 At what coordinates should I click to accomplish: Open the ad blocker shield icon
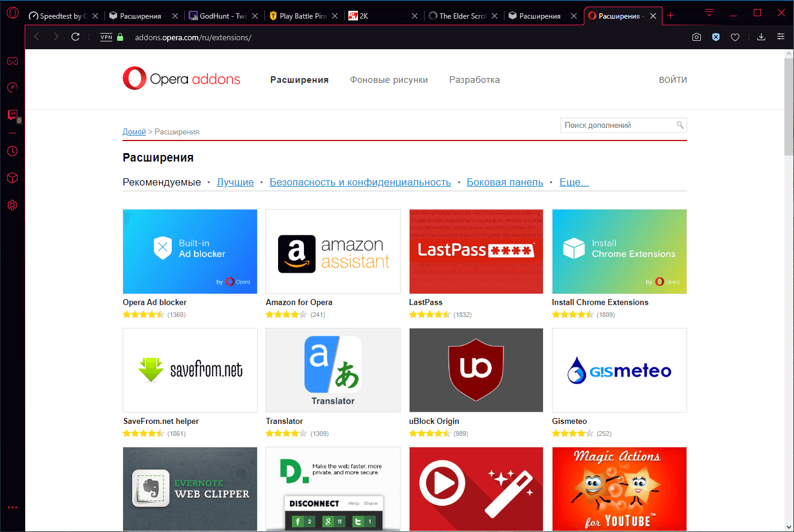pyautogui.click(x=716, y=37)
